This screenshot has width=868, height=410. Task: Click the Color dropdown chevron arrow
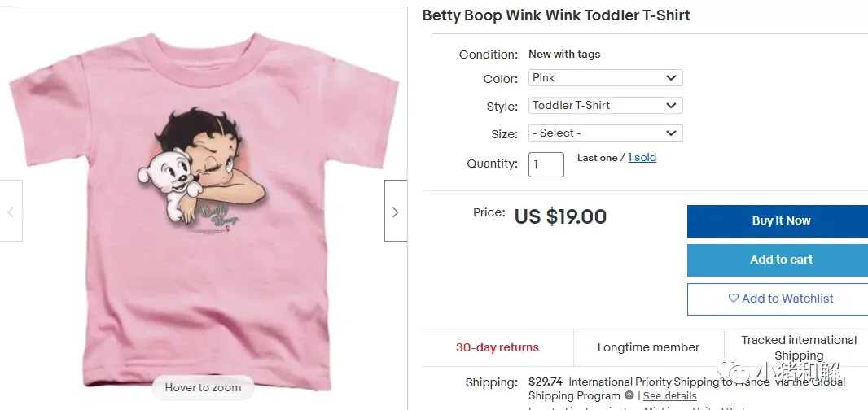click(x=671, y=78)
